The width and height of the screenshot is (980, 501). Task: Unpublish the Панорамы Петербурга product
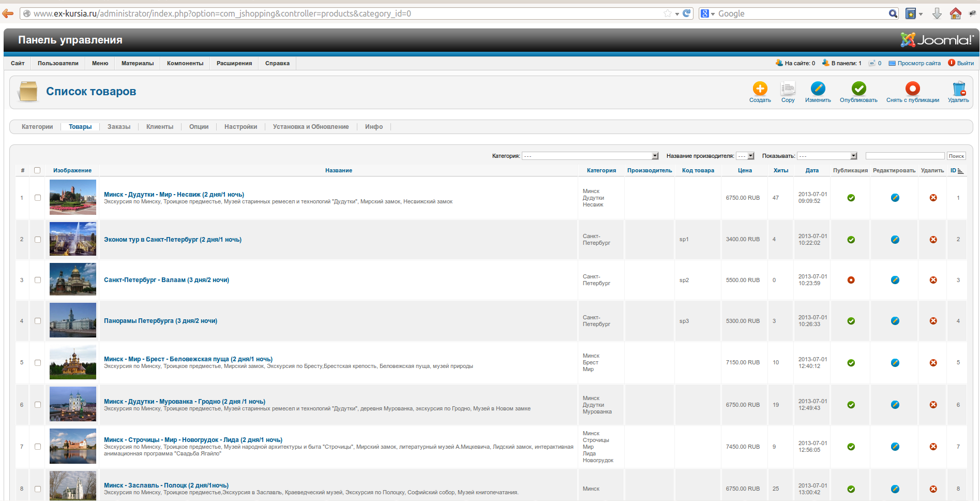(851, 321)
